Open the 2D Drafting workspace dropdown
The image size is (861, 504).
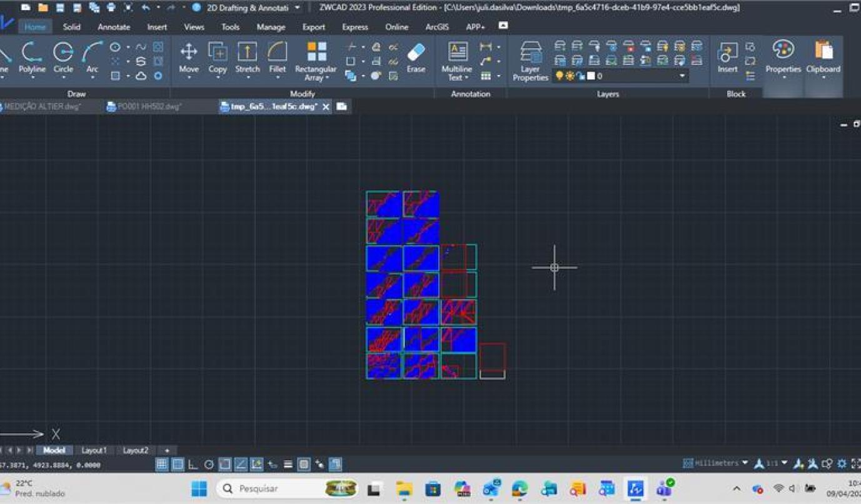point(297,8)
